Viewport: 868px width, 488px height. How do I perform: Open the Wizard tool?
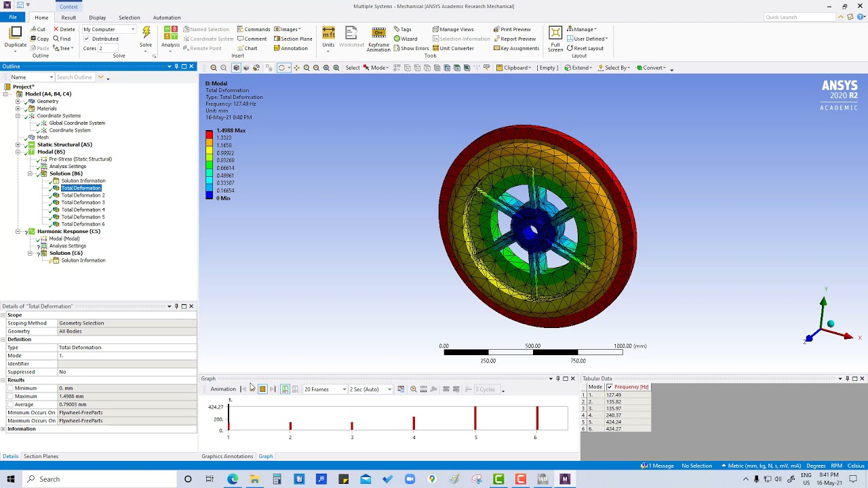click(x=406, y=39)
